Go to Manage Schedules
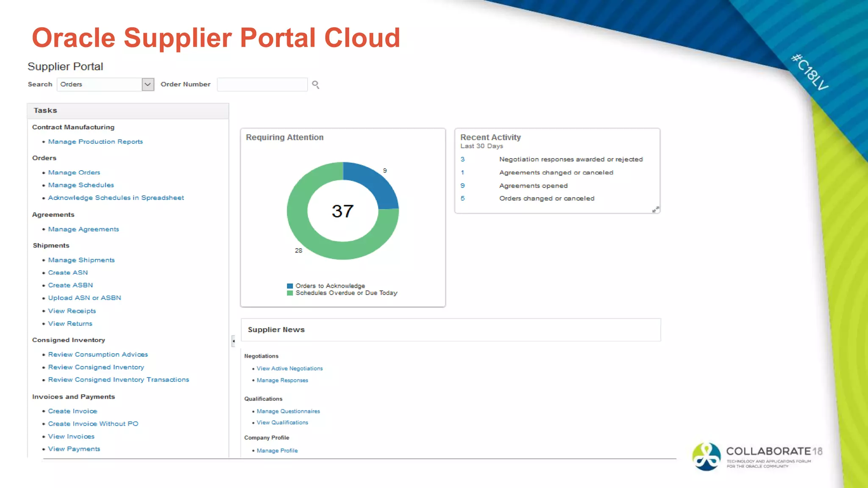 click(81, 185)
